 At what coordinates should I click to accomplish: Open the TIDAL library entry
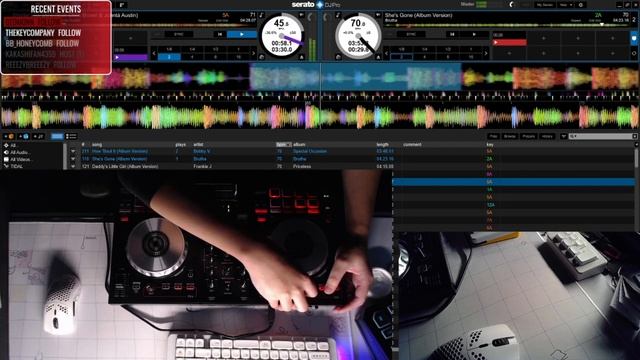(13, 166)
